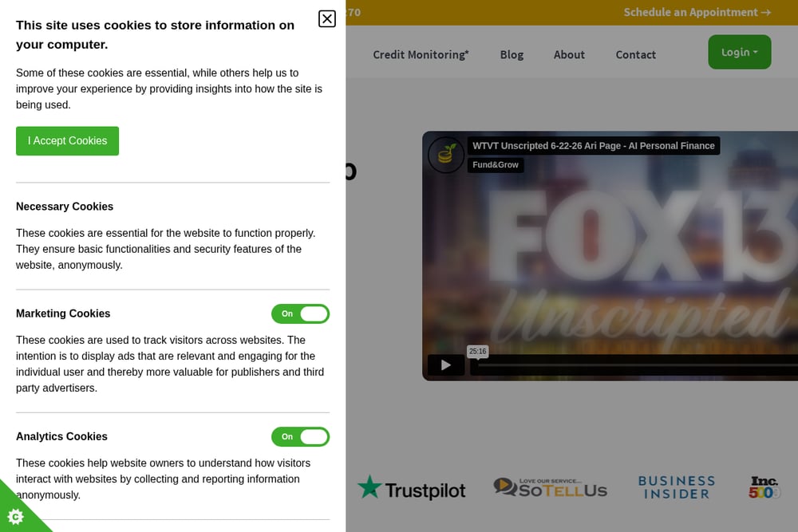This screenshot has height=532, width=798.
Task: Go to the Blog page
Action: (512, 54)
